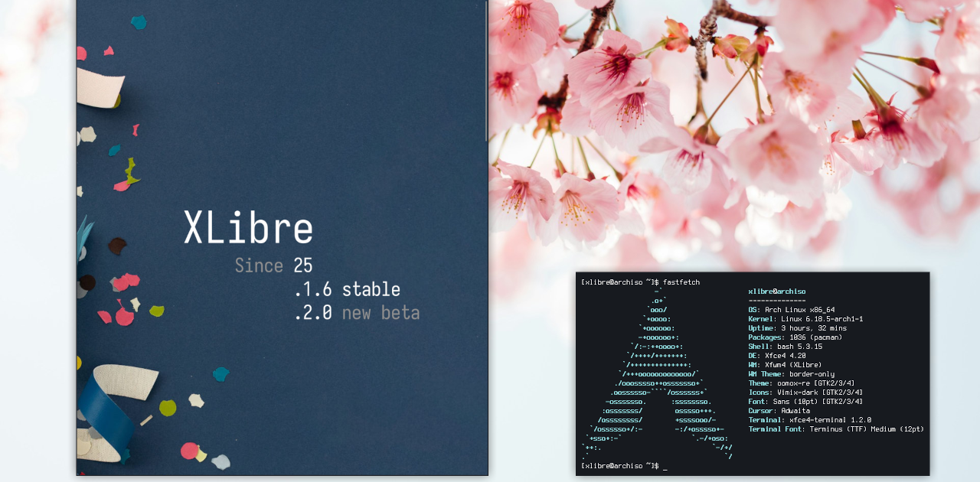Click the 'fastfetch' command on the first prompt line
Viewport: 980px width, 482px height.
pyautogui.click(x=681, y=282)
